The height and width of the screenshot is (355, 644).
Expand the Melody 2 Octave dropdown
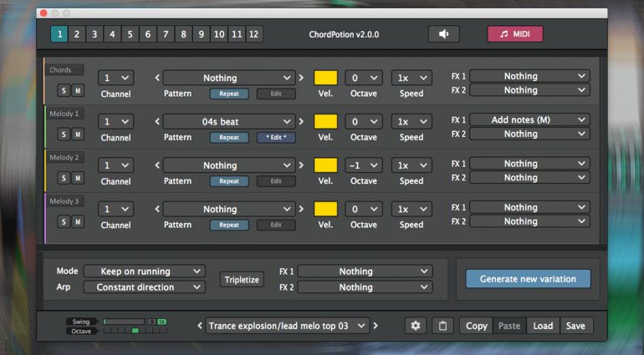point(364,165)
